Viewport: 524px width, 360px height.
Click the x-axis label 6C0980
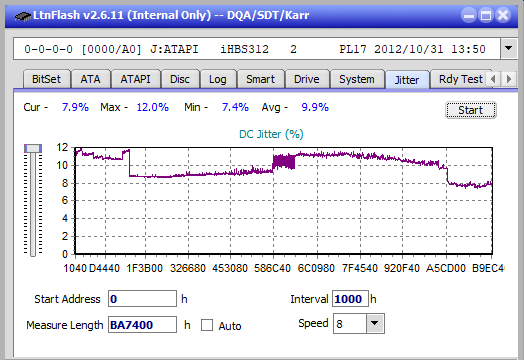point(316,268)
